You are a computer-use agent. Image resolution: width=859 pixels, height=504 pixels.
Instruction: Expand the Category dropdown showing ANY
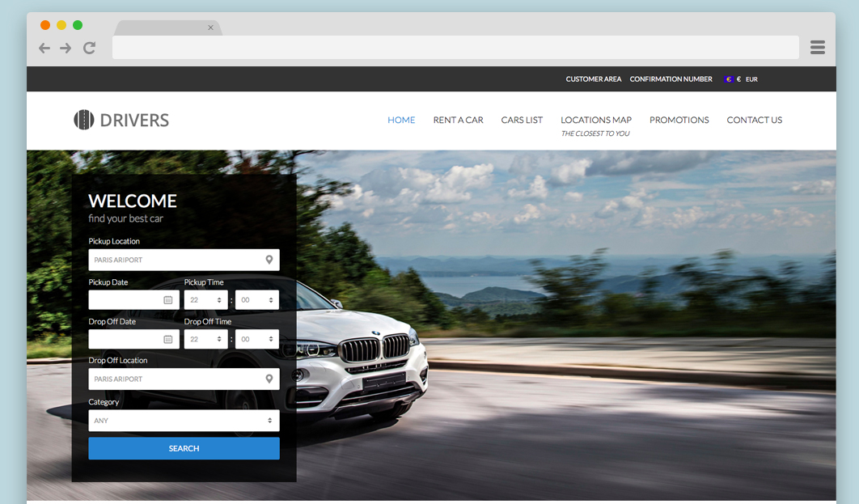click(184, 421)
